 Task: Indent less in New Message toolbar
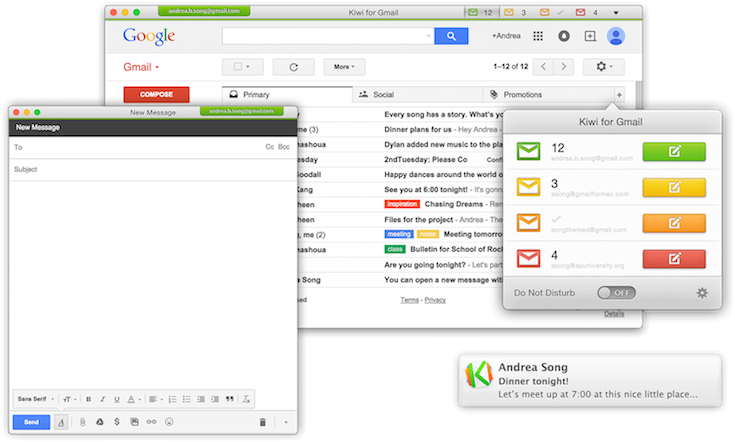coord(201,399)
